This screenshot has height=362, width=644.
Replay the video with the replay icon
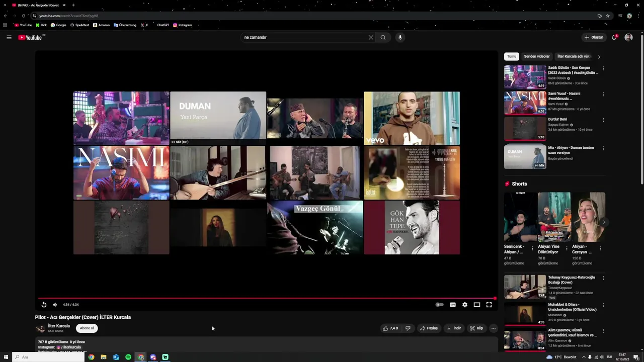coord(44,305)
